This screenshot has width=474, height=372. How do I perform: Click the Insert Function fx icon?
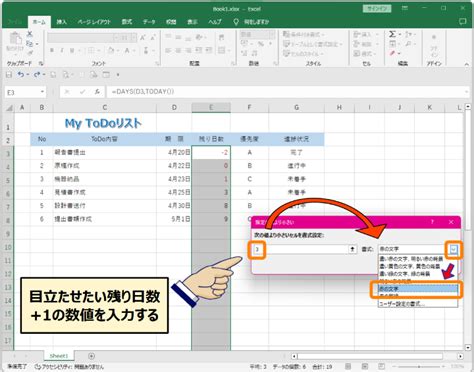point(97,92)
